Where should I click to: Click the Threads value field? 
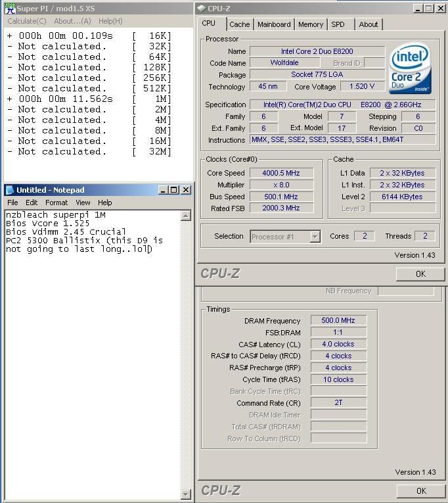point(425,236)
